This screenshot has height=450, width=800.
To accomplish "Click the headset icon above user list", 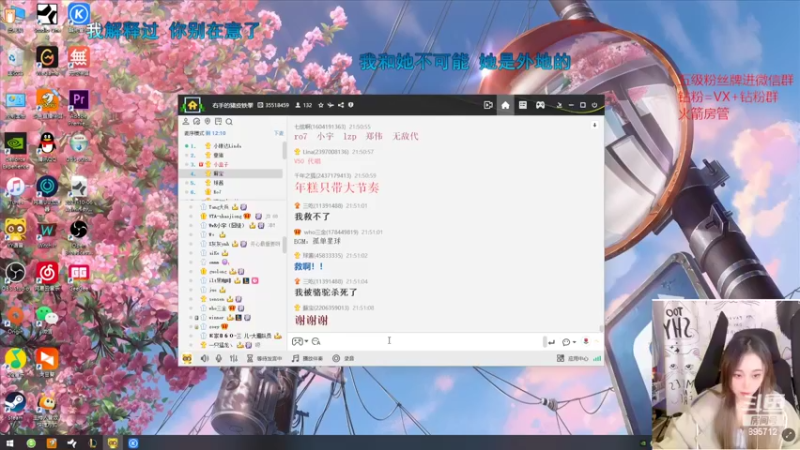I will 196,121.
